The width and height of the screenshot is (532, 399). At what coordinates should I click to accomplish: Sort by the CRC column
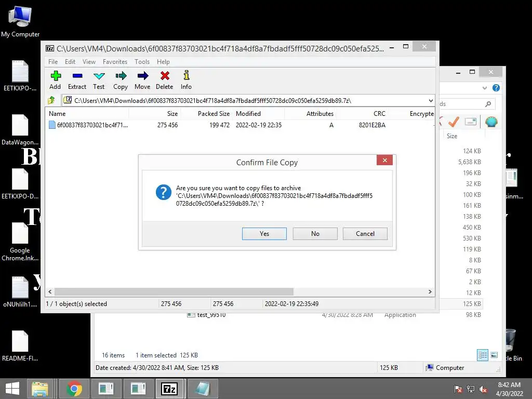point(362,114)
